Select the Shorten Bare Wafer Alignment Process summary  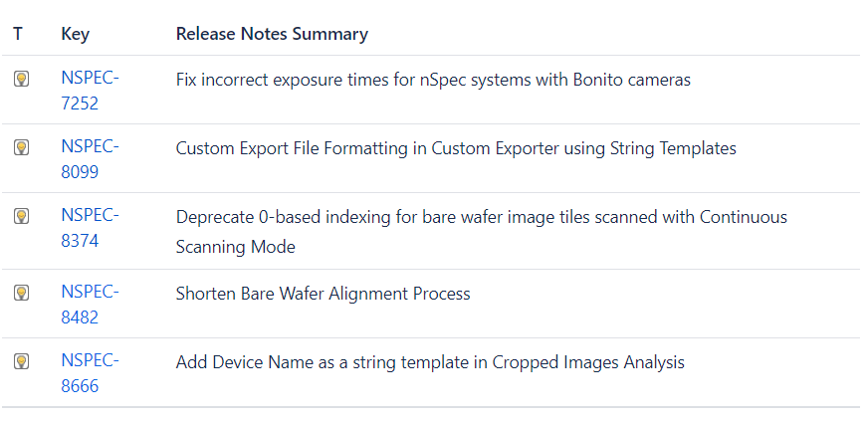pyautogui.click(x=323, y=294)
